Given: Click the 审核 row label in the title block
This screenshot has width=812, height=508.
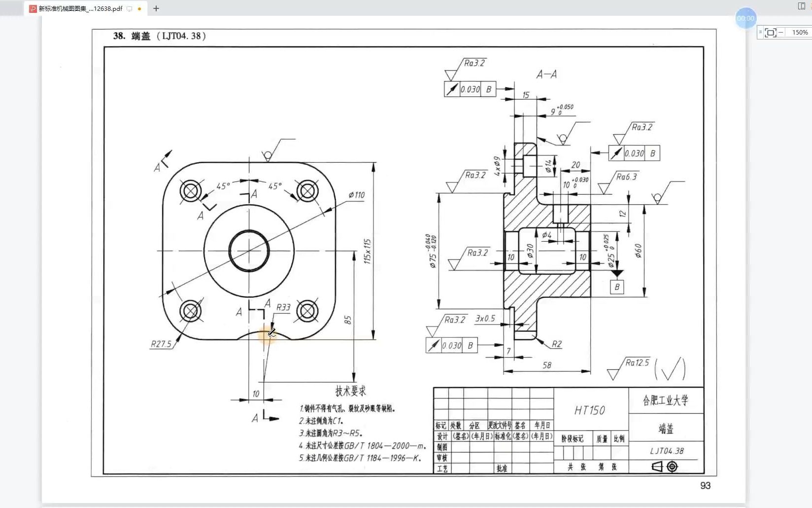Looking at the screenshot, I should click(x=442, y=458).
